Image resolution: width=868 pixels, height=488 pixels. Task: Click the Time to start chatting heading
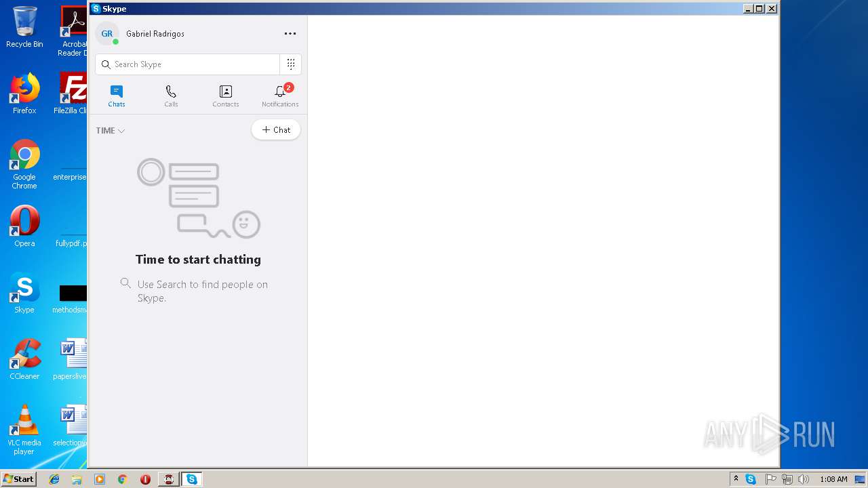coord(198,260)
